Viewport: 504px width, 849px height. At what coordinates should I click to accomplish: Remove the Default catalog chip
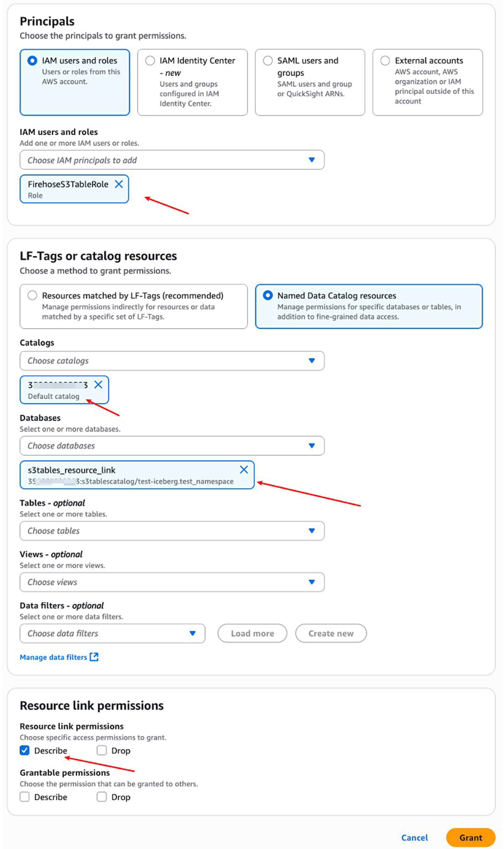pos(98,385)
